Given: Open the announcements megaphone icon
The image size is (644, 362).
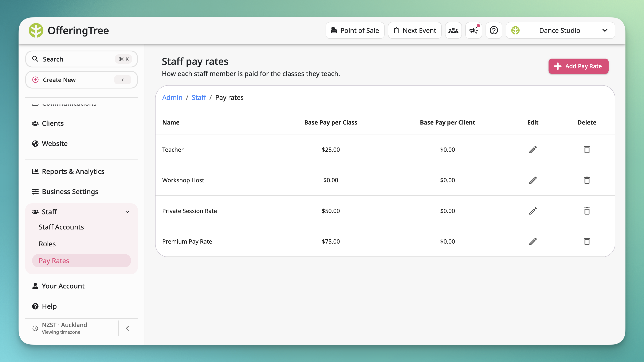Looking at the screenshot, I should tap(474, 31).
